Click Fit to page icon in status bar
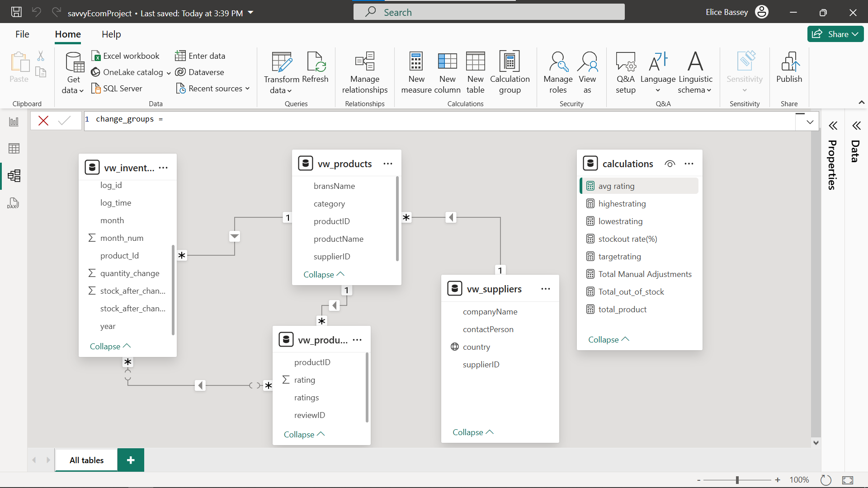The image size is (868, 488). 848,480
